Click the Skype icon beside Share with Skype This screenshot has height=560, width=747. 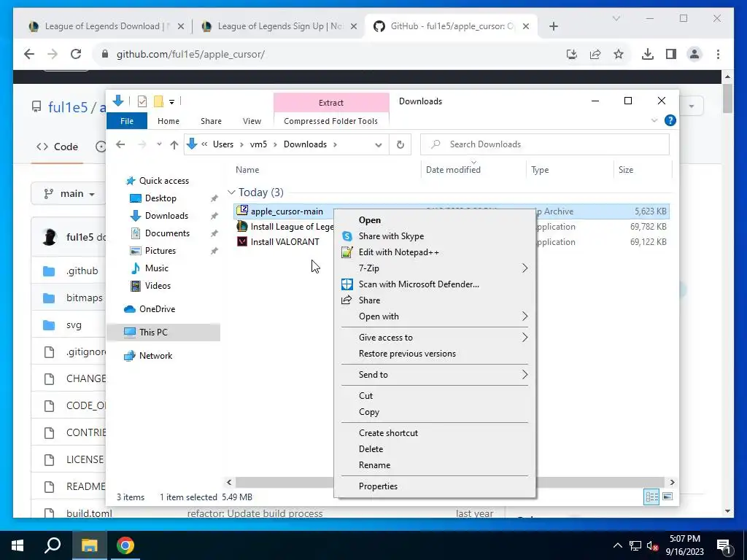347,236
